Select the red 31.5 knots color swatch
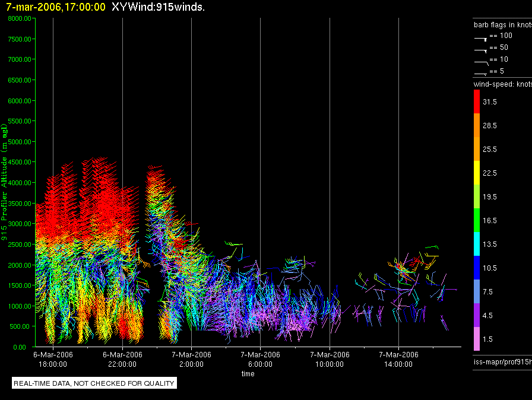The width and height of the screenshot is (532, 400). pyautogui.click(x=477, y=101)
